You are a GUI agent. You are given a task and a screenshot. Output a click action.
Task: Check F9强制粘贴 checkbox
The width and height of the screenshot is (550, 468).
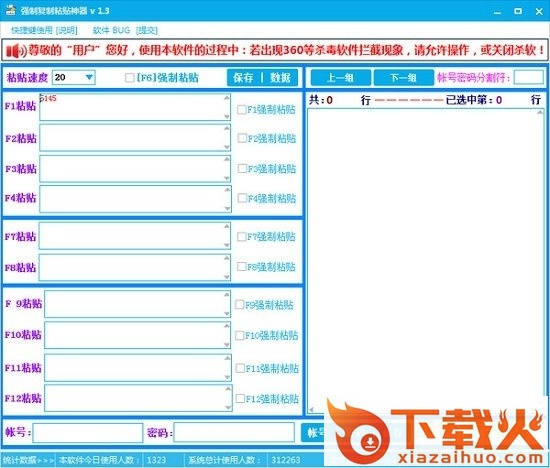point(240,305)
